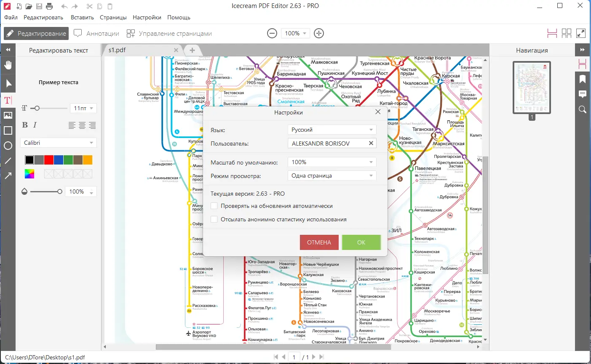Open the Масштаб по умолчанию dropdown
This screenshot has width=591, height=364.
pyautogui.click(x=332, y=162)
